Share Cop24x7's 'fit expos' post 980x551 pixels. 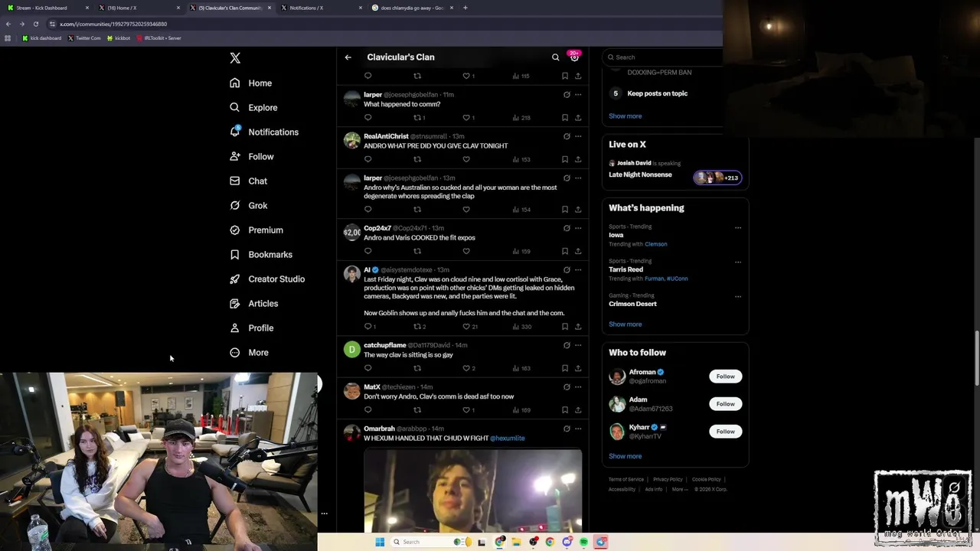pyautogui.click(x=578, y=251)
